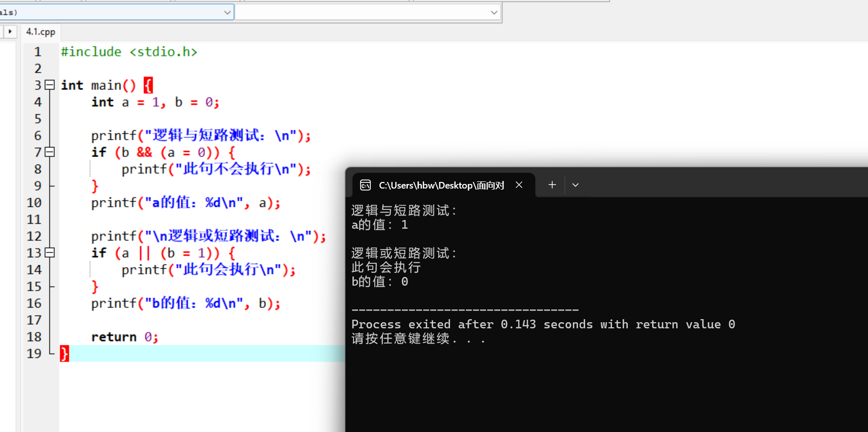
Task: Open a new terminal tab with plus
Action: pyautogui.click(x=552, y=185)
